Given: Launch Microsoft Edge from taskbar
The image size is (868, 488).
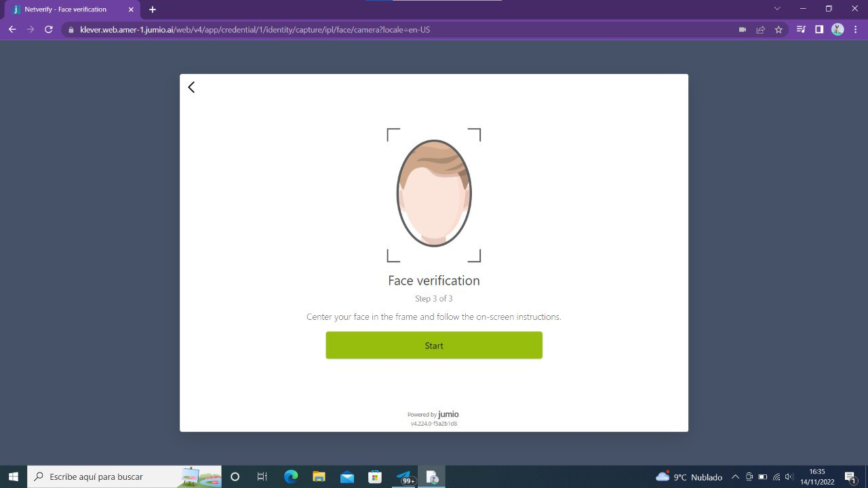Looking at the screenshot, I should [291, 476].
